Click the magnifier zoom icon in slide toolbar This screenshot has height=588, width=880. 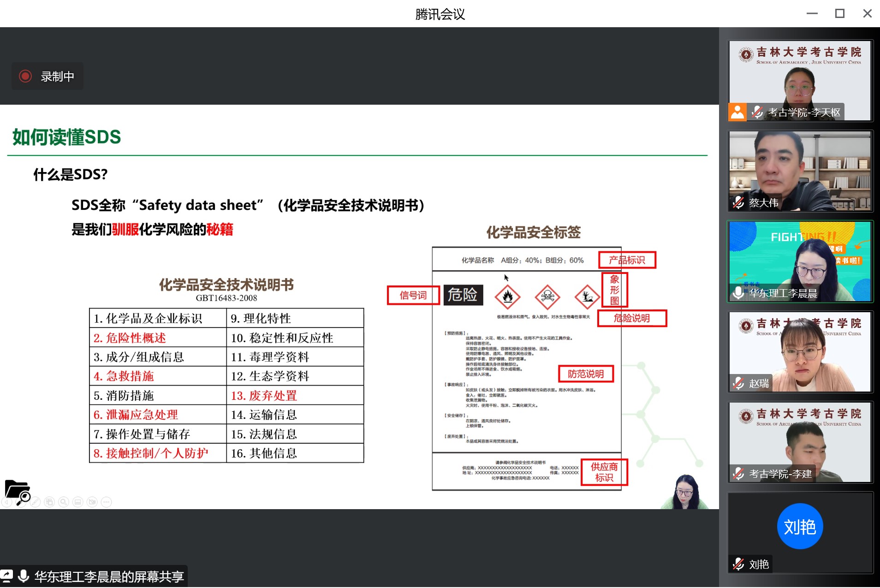click(64, 502)
